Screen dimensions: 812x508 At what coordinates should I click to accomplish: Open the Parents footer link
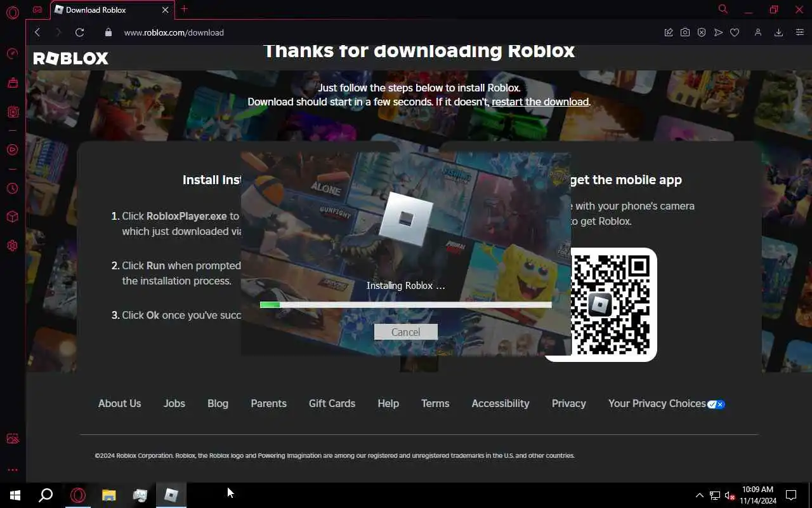point(268,403)
